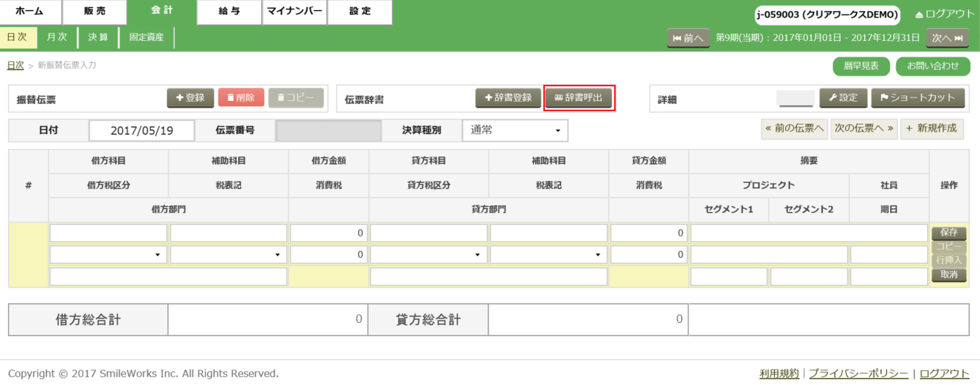Select the 日次 submenu
The height and width of the screenshot is (385, 980).
18,37
